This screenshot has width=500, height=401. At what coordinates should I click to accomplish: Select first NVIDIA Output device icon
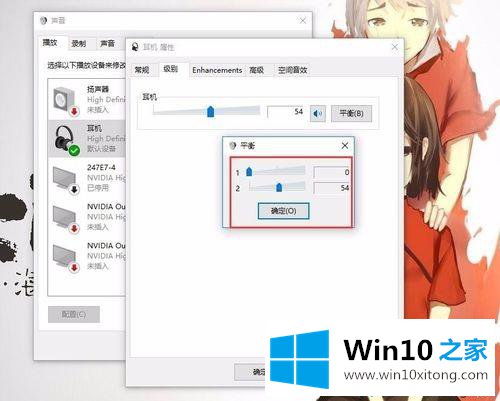tap(66, 219)
